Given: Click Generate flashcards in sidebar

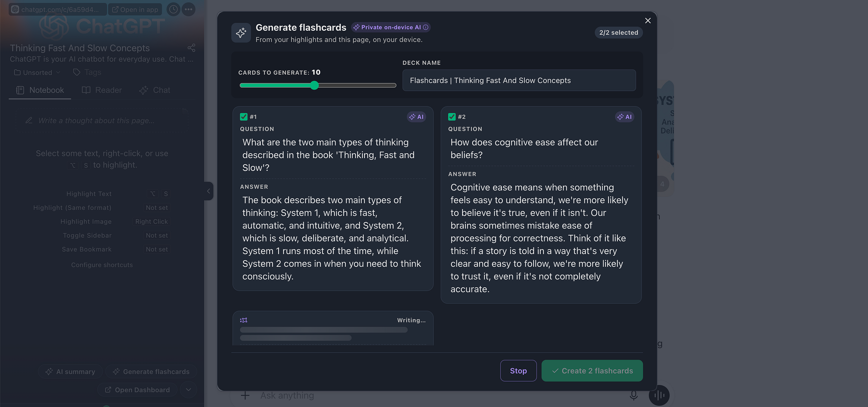Looking at the screenshot, I should pyautogui.click(x=151, y=372).
